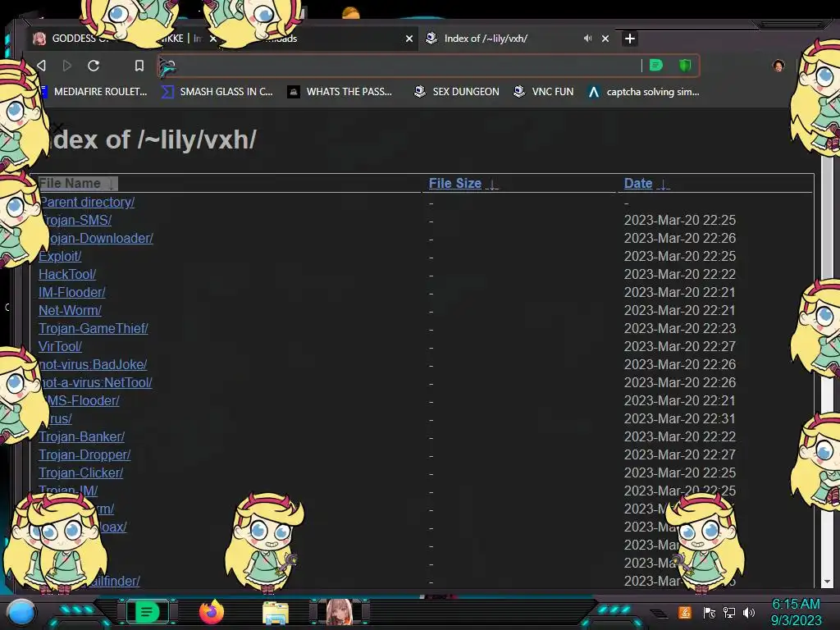Launch Firefox from the taskbar

pyautogui.click(x=212, y=612)
